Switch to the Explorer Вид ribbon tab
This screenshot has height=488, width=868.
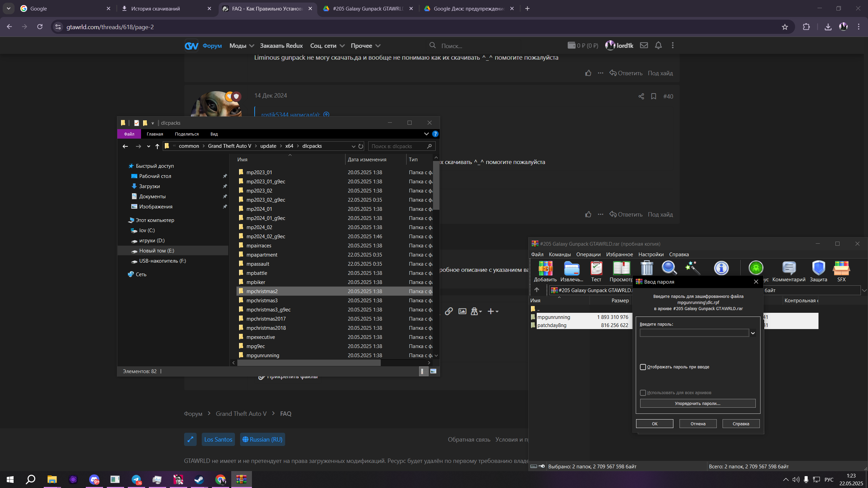click(214, 134)
